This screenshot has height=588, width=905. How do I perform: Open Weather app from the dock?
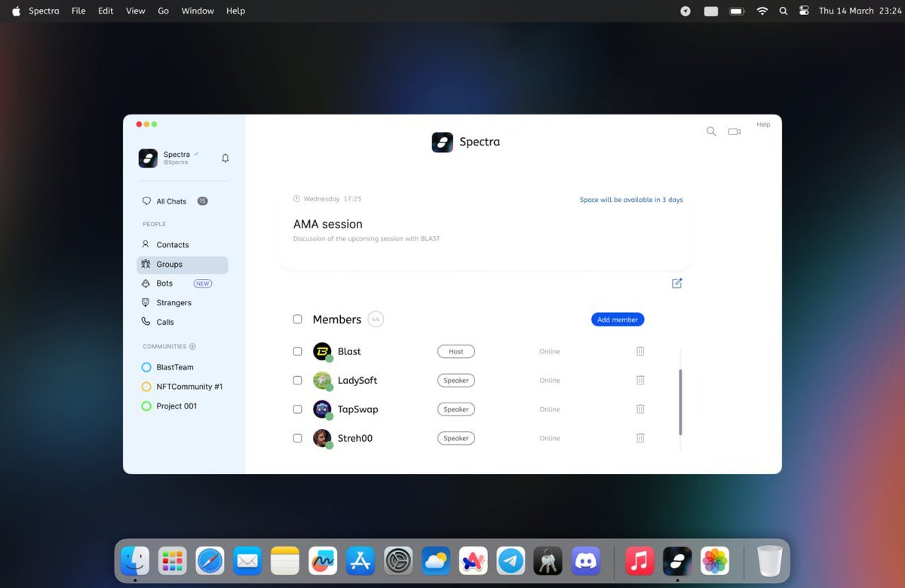click(436, 561)
